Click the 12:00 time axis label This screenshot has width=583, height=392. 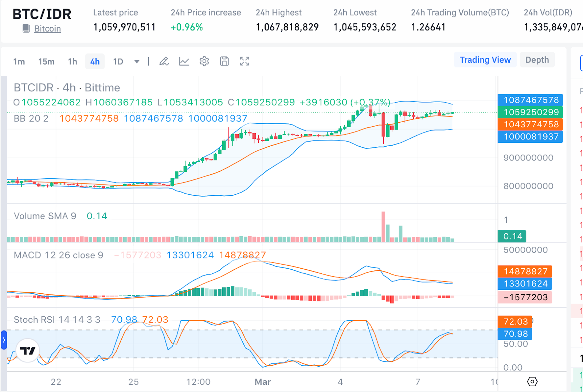click(198, 382)
